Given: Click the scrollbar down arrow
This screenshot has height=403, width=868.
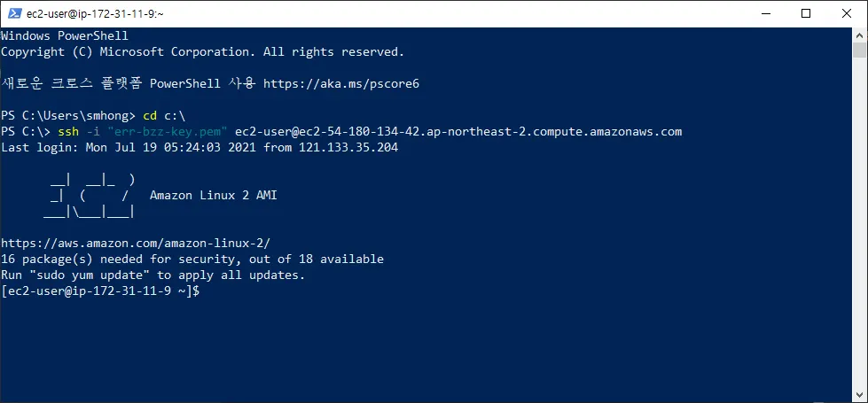Looking at the screenshot, I should point(859,395).
